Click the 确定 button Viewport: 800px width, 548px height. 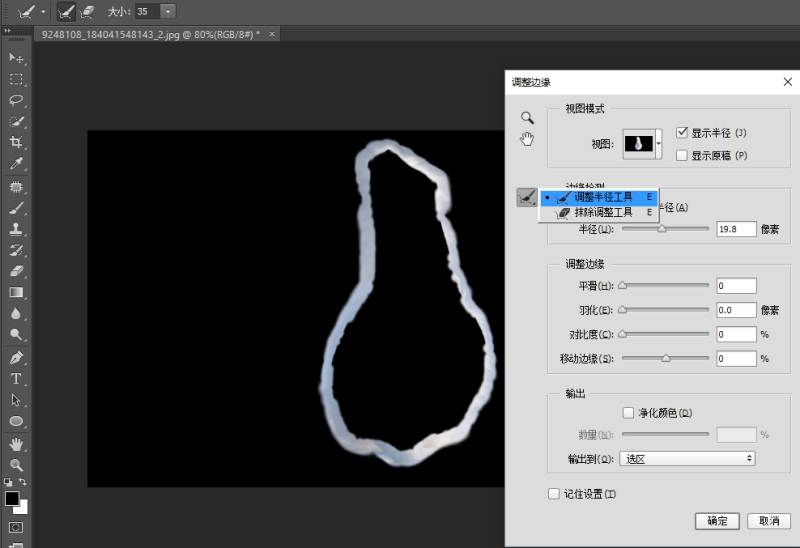click(717, 521)
